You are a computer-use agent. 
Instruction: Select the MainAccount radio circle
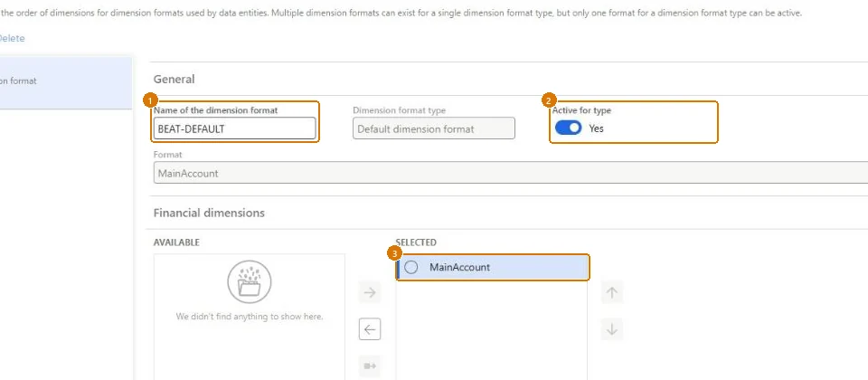[x=410, y=267]
